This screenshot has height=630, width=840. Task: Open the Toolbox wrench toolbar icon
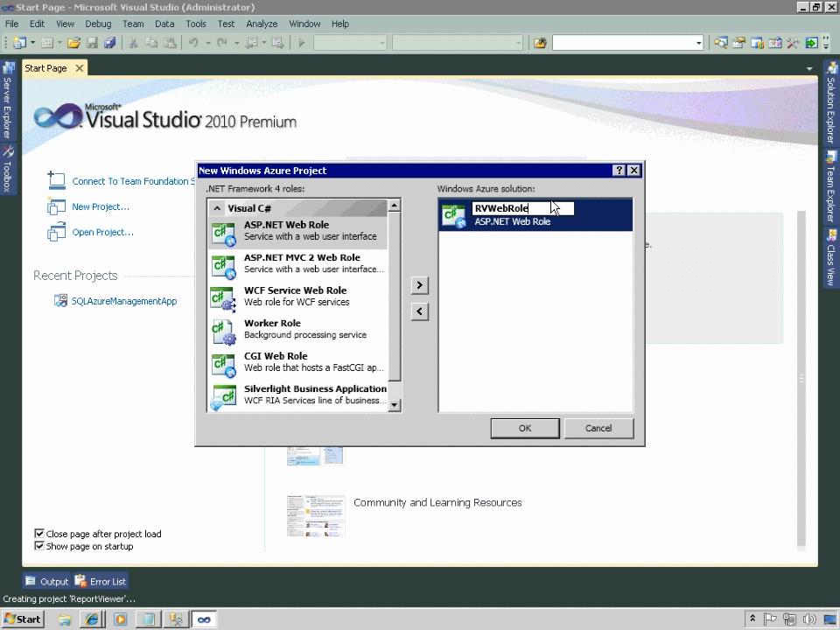click(x=794, y=42)
